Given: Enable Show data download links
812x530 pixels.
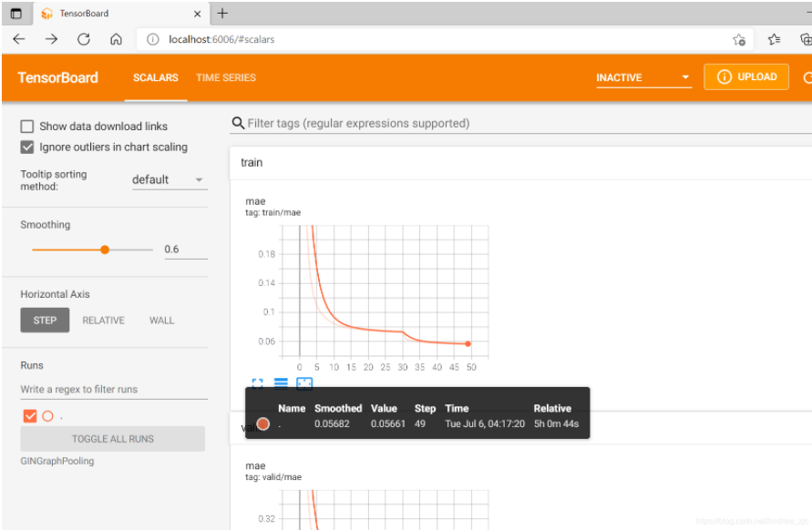Looking at the screenshot, I should (x=27, y=127).
